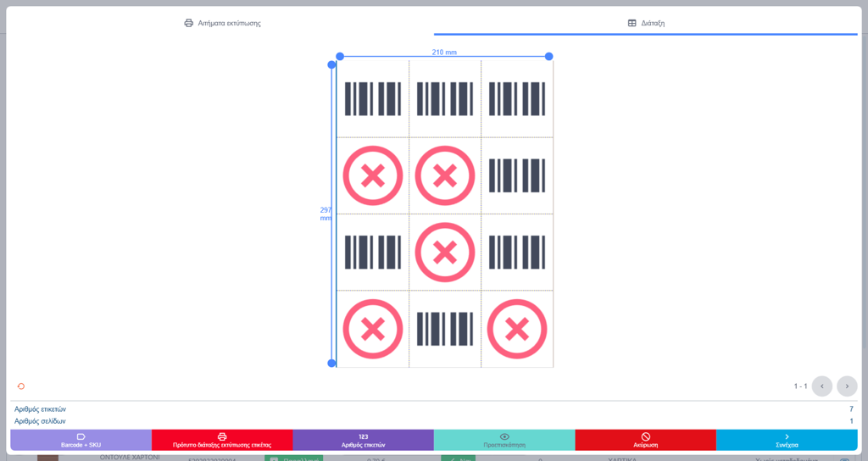The image size is (868, 461).
Task: Click the prohibition icon on Ακύρωση
Action: pyautogui.click(x=645, y=436)
